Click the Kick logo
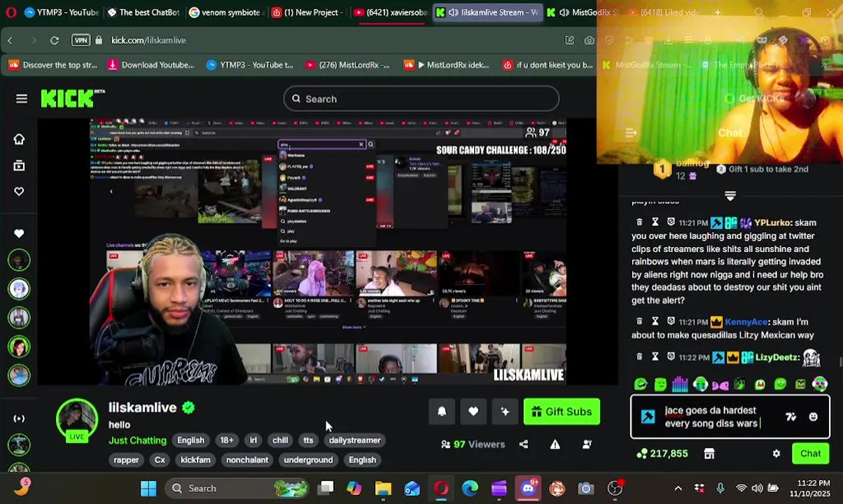 [72, 99]
